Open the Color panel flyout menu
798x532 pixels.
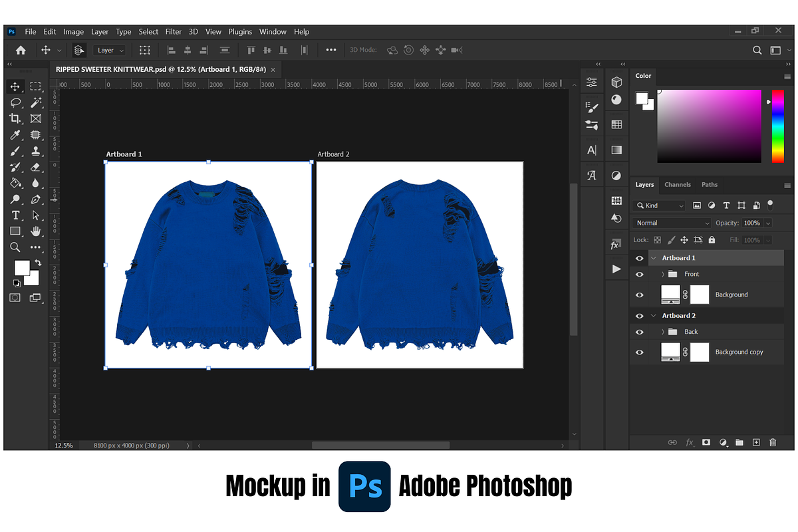pyautogui.click(x=787, y=76)
